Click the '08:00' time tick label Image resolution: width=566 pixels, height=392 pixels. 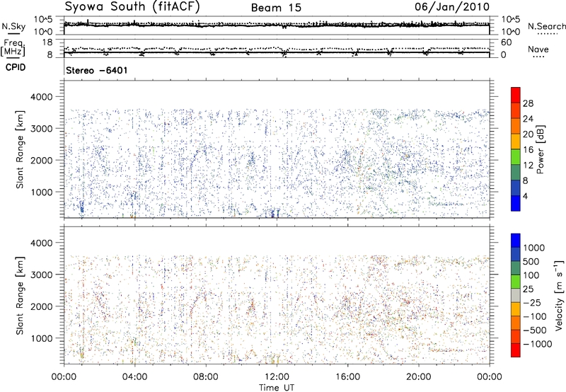(x=206, y=377)
